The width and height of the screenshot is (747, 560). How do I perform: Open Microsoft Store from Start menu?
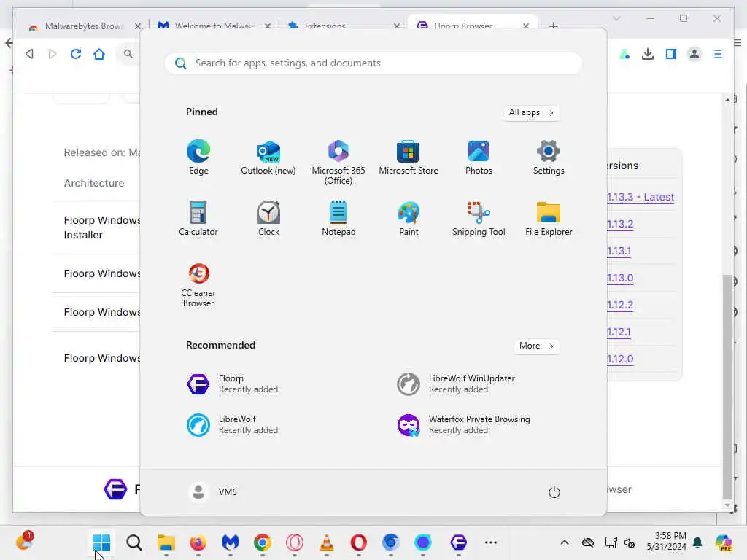click(409, 157)
